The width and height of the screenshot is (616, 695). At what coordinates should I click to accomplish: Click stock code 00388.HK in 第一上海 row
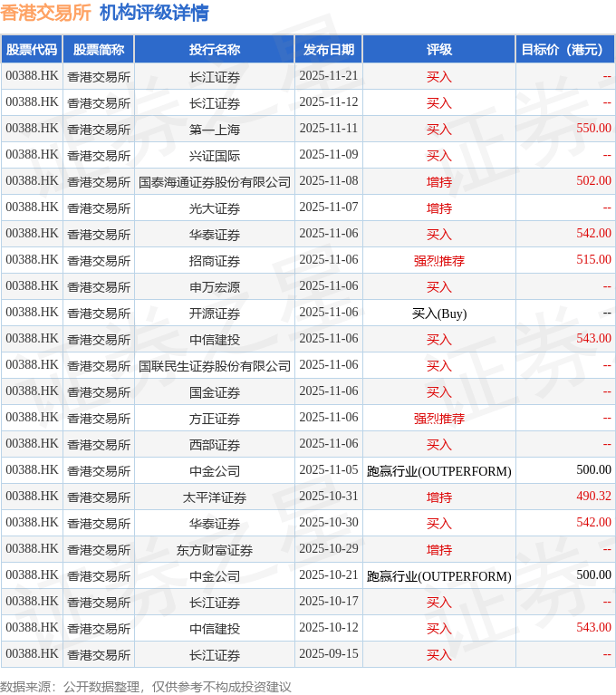click(x=32, y=128)
